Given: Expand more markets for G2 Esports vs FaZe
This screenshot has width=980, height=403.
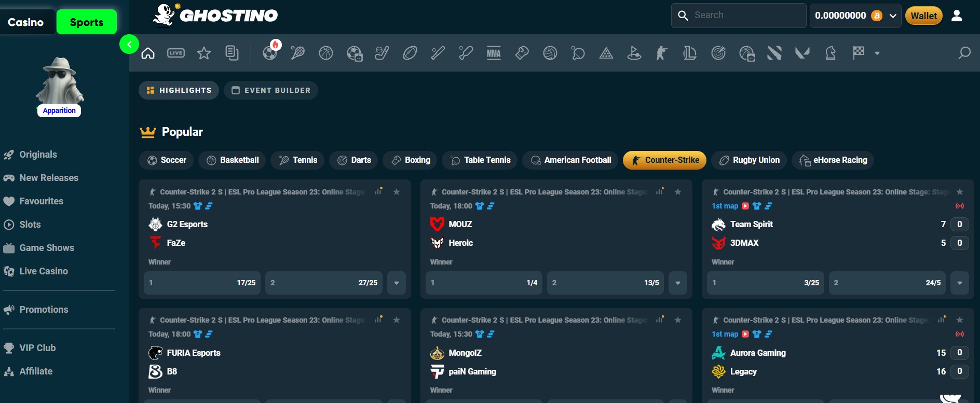Looking at the screenshot, I should coord(397,283).
